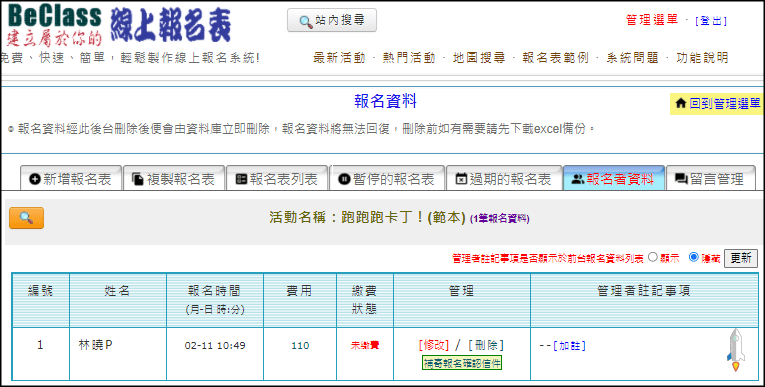Open 管理選單 link at top
Image resolution: width=765 pixels, height=387 pixels.
(652, 20)
